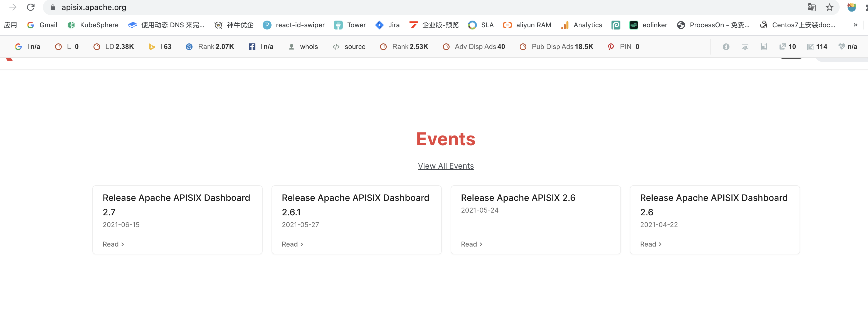Viewport: 868px width, 325px height.
Task: Click the View All Events link
Action: tap(445, 166)
